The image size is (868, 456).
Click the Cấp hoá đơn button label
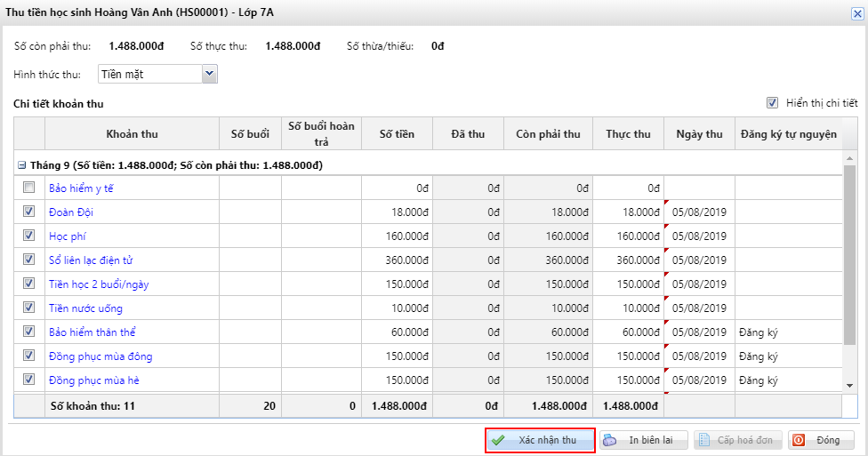[x=745, y=441]
